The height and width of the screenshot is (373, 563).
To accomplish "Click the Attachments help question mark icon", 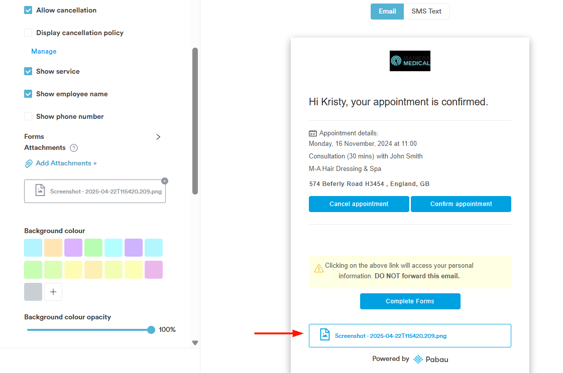I will point(74,148).
